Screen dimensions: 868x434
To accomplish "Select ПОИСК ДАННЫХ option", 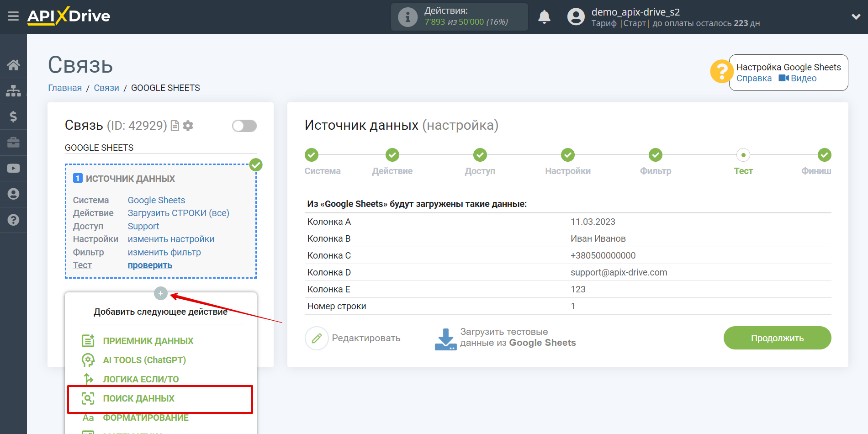I will tap(160, 399).
